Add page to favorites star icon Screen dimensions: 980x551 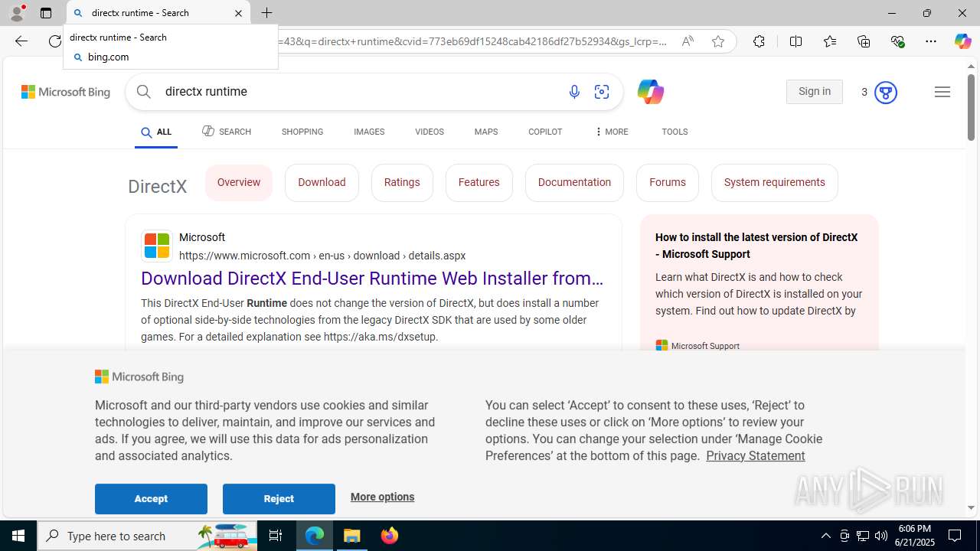coord(718,41)
